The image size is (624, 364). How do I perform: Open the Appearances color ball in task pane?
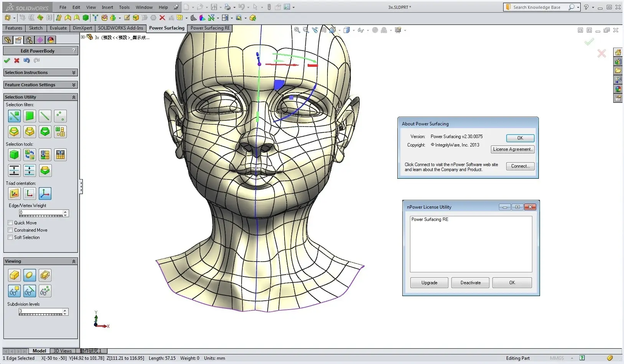click(x=618, y=89)
